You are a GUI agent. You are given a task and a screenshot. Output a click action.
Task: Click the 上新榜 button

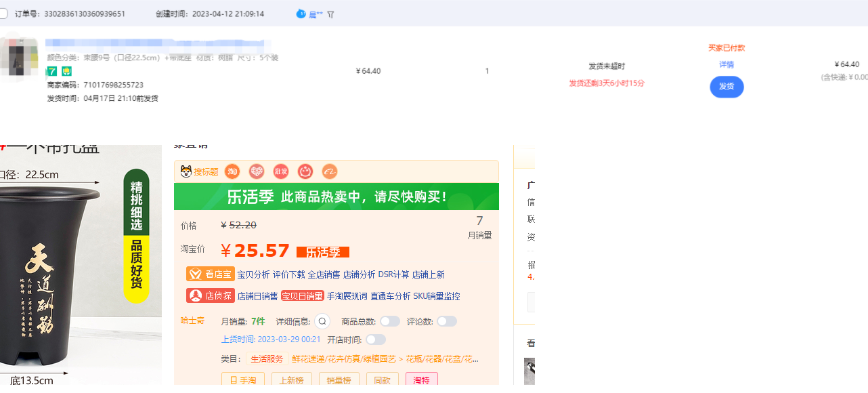pos(292,380)
